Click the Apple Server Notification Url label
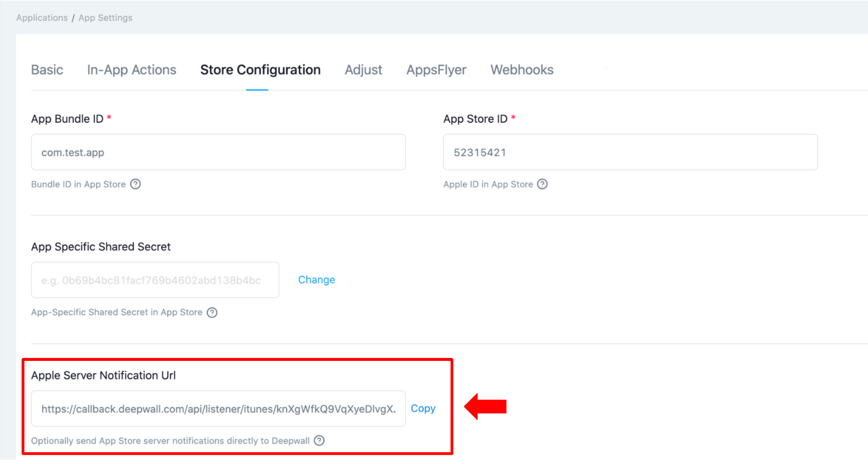868x464 pixels. [103, 375]
